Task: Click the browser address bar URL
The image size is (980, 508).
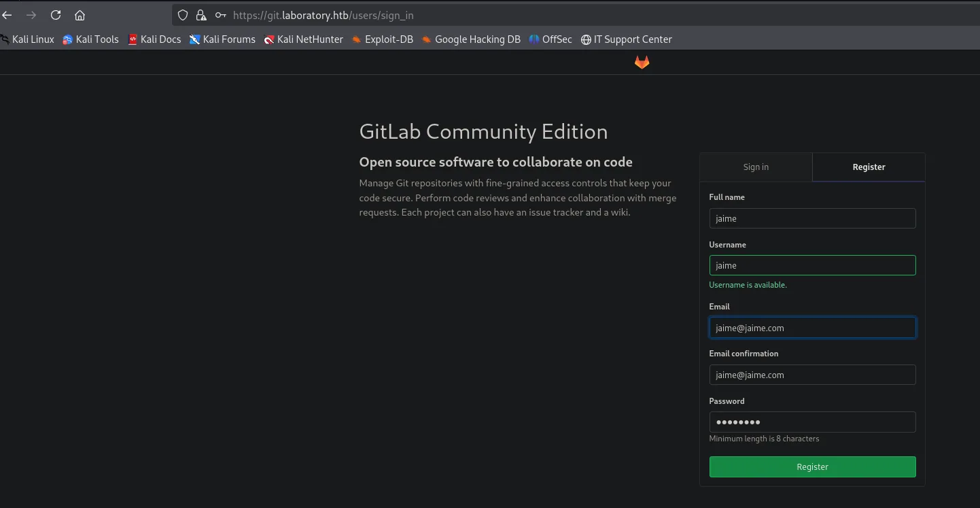Action: (323, 15)
